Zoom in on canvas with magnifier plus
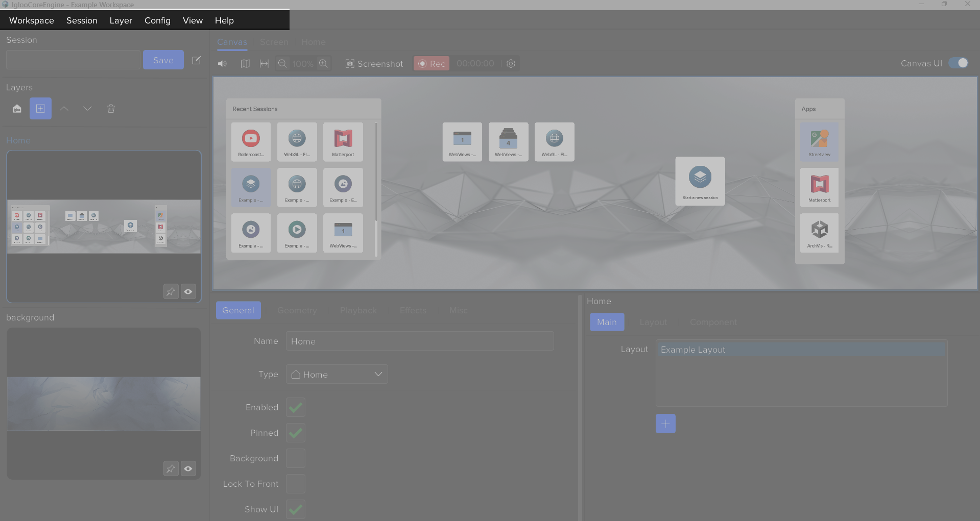The width and height of the screenshot is (980, 521). pyautogui.click(x=323, y=64)
